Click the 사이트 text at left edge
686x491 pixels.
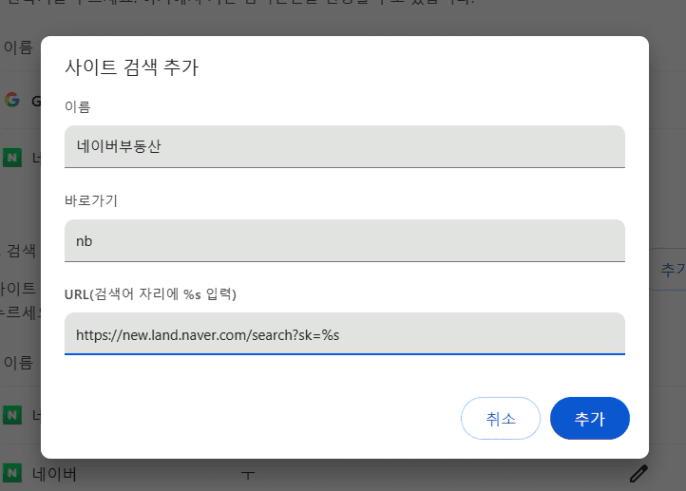pos(18,288)
